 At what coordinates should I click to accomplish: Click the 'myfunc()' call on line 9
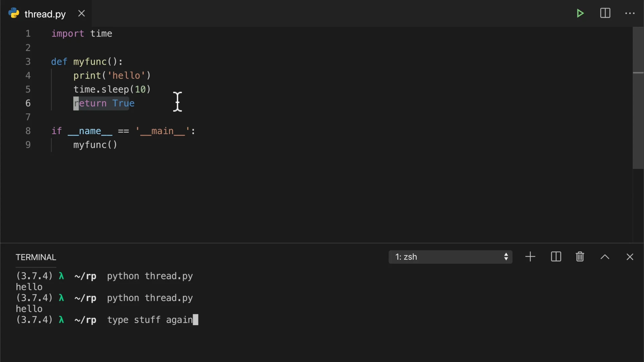coord(95,145)
